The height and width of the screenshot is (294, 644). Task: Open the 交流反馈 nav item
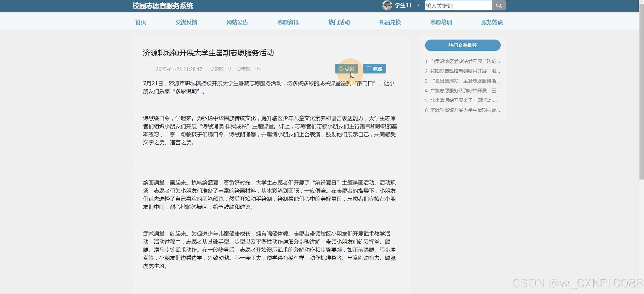186,22
